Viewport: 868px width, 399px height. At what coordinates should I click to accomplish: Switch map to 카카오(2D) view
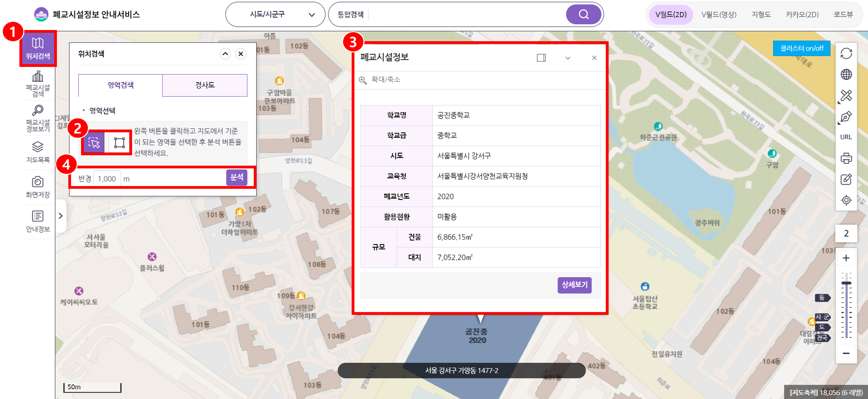click(x=802, y=15)
